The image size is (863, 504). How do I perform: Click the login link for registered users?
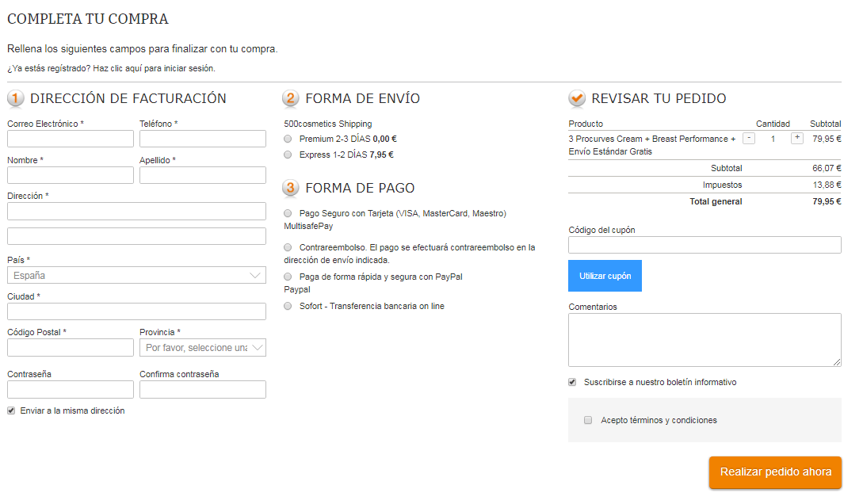(x=111, y=68)
